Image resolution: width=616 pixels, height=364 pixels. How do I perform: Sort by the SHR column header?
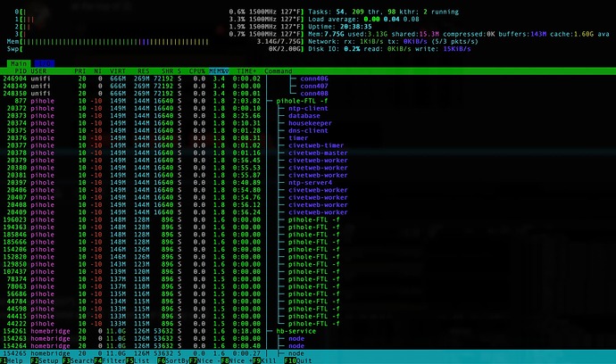167,71
